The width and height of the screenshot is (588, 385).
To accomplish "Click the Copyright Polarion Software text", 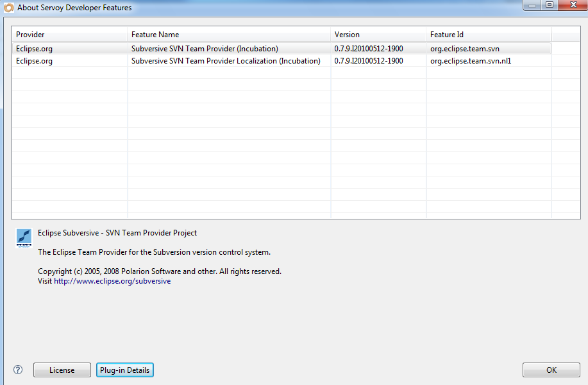I will coord(160,271).
